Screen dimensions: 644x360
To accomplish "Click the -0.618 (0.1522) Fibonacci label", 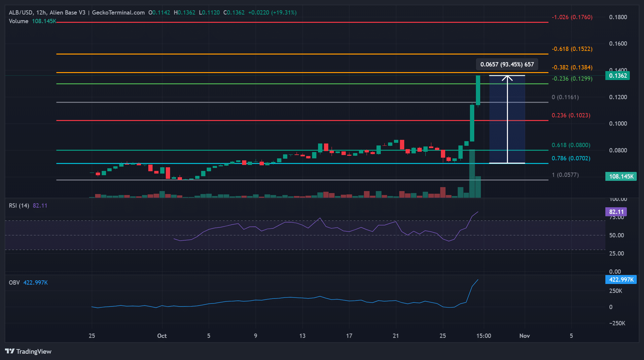I will tap(572, 49).
